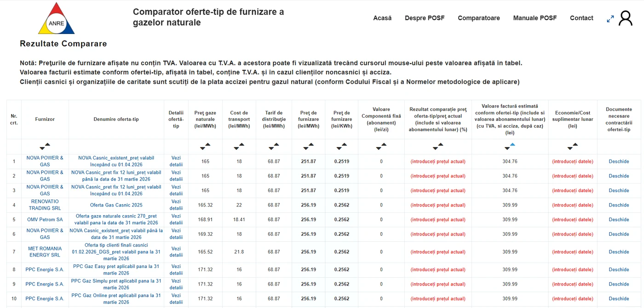Open PPC Energie S.A. in row 8
Screen dimensions: 644x308
pyautogui.click(x=45, y=270)
